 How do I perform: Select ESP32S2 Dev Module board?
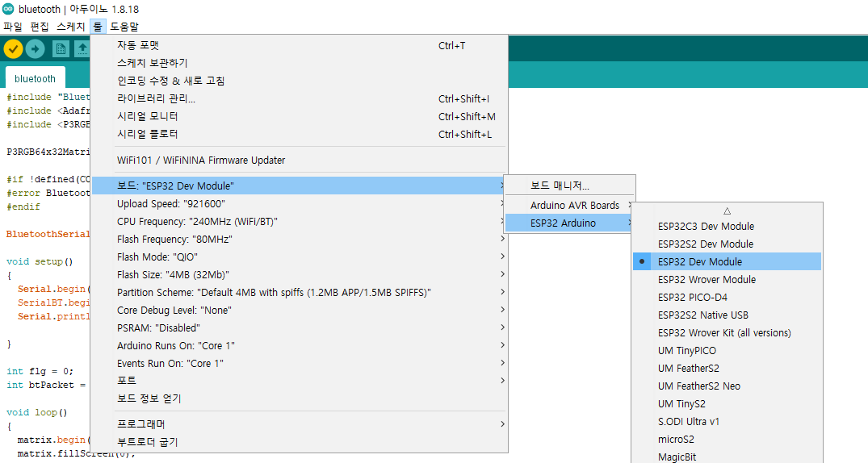[727, 244]
